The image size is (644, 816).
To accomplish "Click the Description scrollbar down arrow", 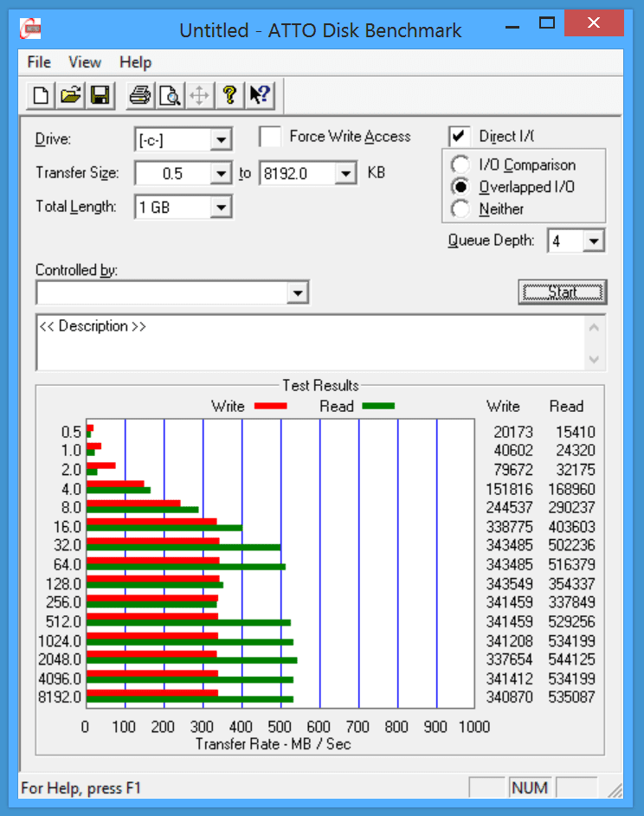I will point(594,359).
